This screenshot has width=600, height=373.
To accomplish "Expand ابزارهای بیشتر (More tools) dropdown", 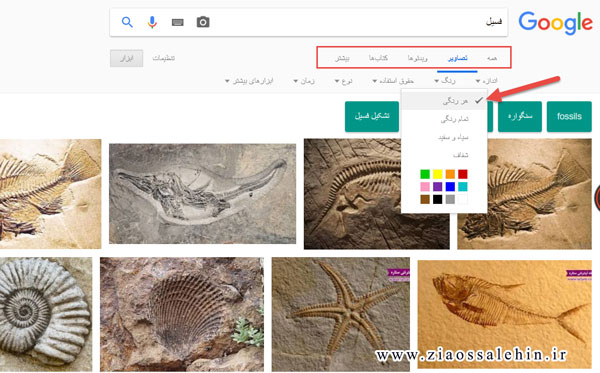I will coord(249,81).
